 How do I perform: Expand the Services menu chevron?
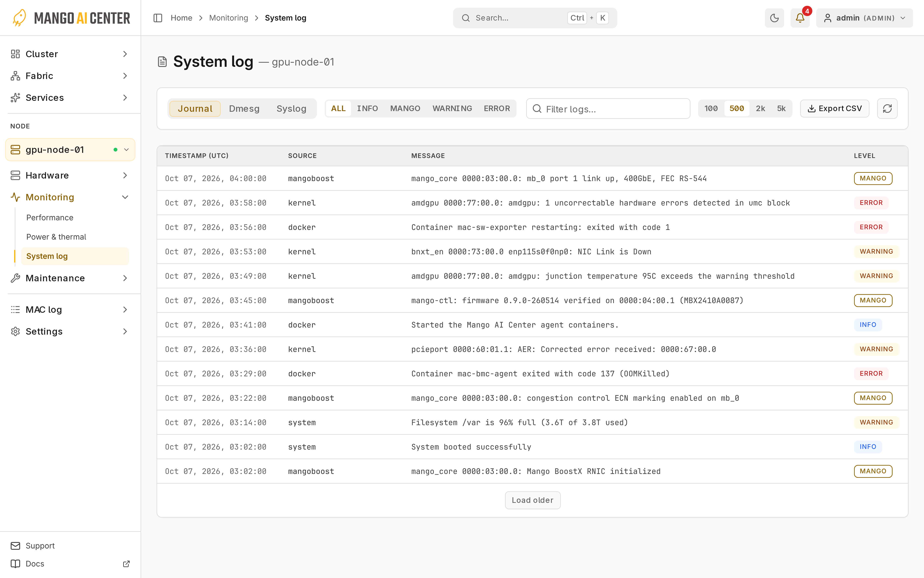coord(125,97)
